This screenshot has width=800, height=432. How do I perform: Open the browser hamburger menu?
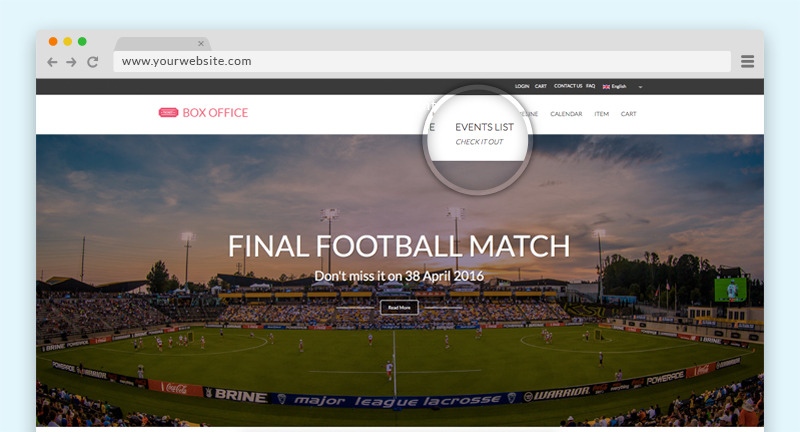[747, 62]
